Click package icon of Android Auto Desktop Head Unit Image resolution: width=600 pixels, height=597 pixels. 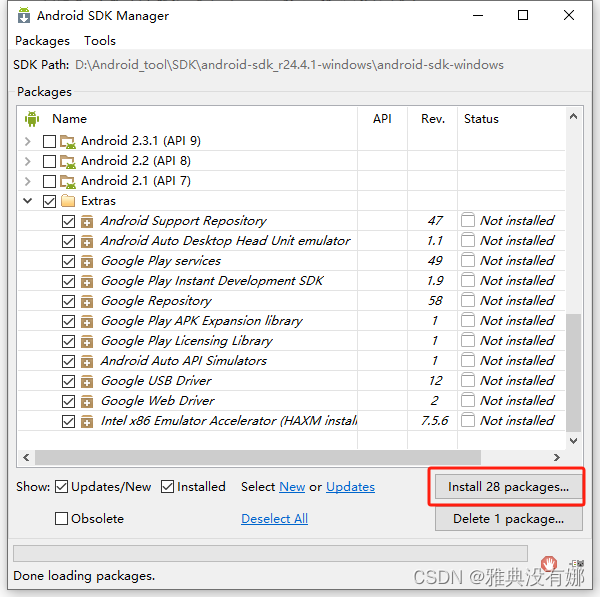pos(87,241)
